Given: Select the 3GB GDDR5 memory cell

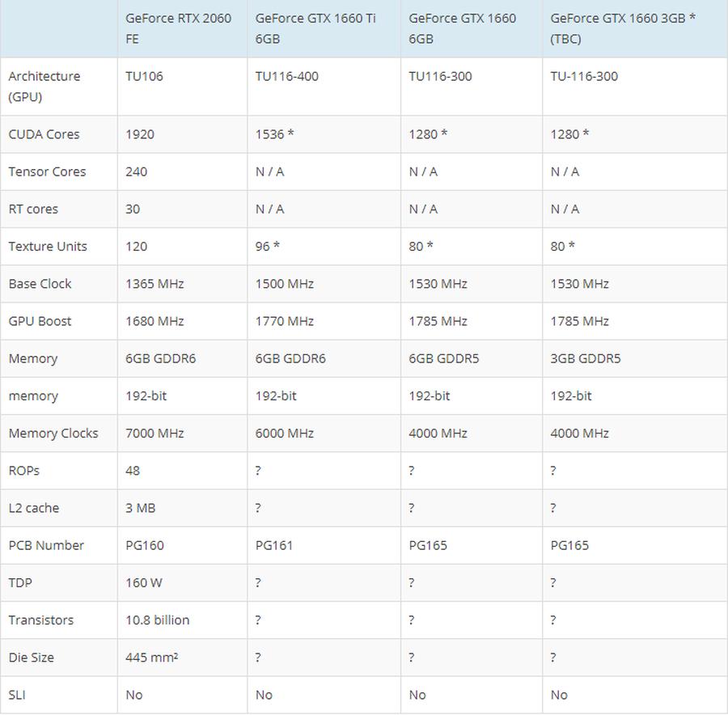Looking at the screenshot, I should click(586, 358).
